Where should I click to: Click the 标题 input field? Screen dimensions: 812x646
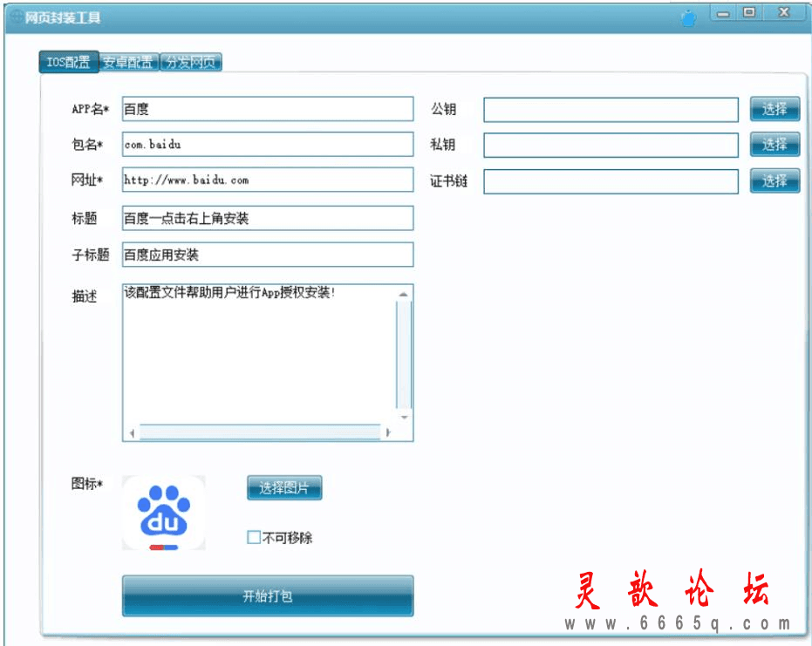coord(268,218)
